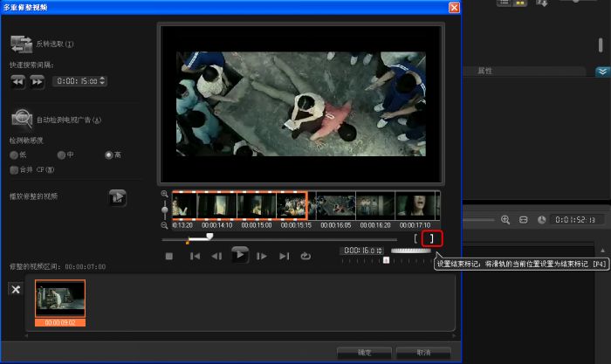Select high (高) detection sensitivity
Screen dimensions: 611x364
109,155
